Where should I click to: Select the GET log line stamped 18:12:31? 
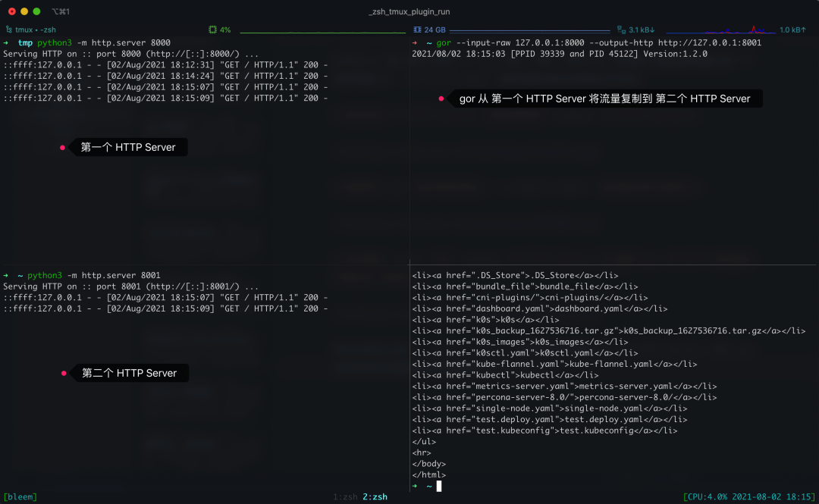(165, 64)
